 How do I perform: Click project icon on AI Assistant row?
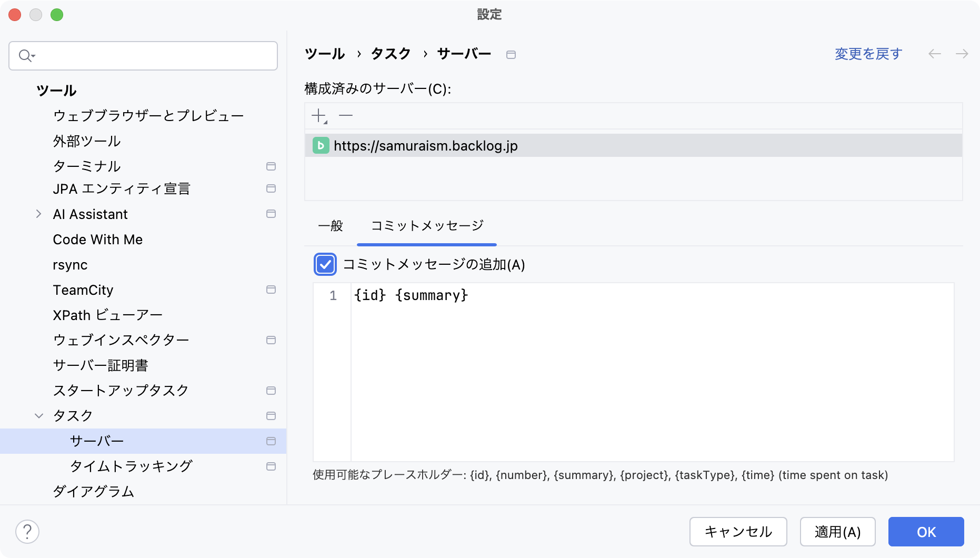[x=271, y=214]
